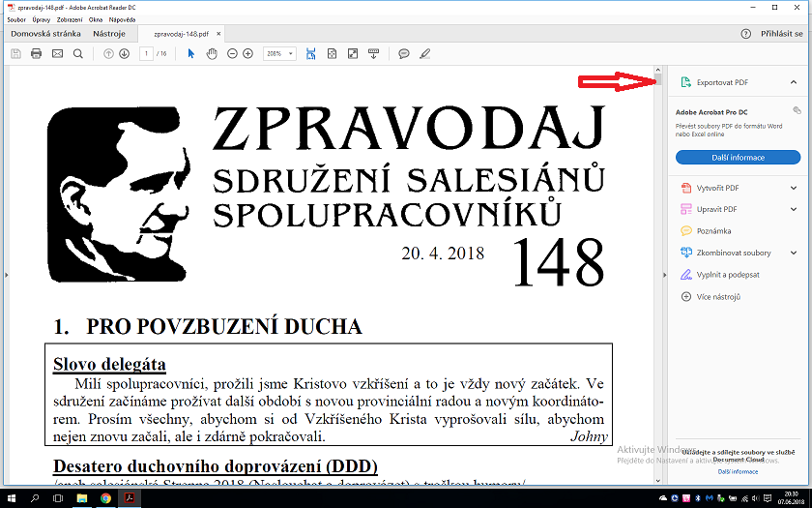Click the Další informace button
The width and height of the screenshot is (812, 508).
[738, 157]
